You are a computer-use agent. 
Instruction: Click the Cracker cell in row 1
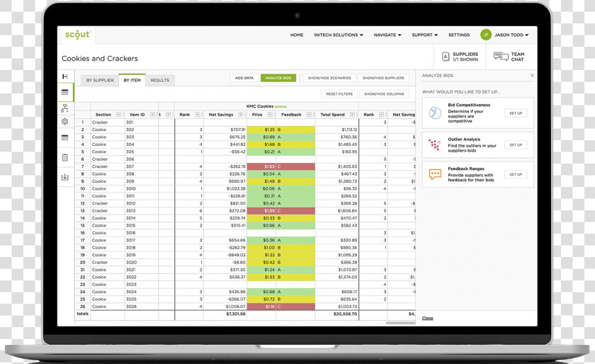pos(108,123)
